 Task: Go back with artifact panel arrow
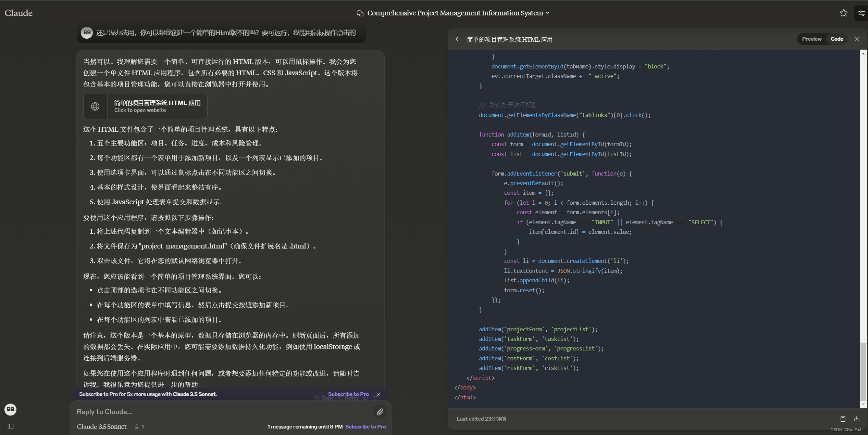(458, 39)
